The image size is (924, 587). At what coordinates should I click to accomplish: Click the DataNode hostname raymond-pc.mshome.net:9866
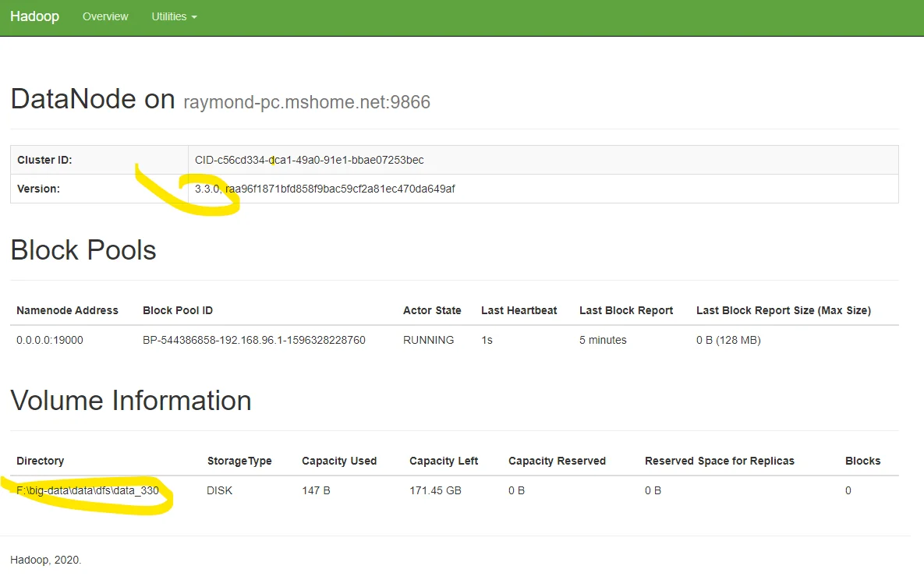click(x=306, y=102)
